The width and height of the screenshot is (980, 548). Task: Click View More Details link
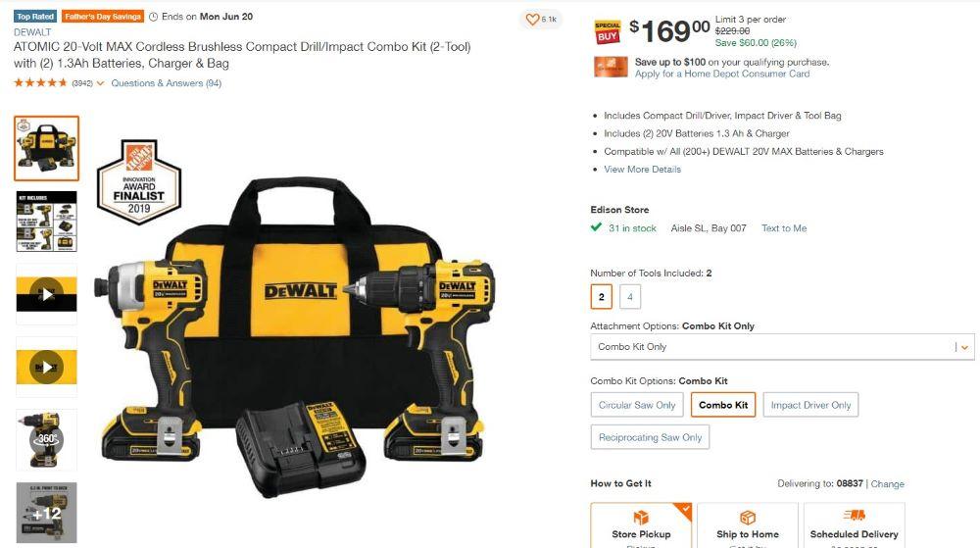point(642,170)
